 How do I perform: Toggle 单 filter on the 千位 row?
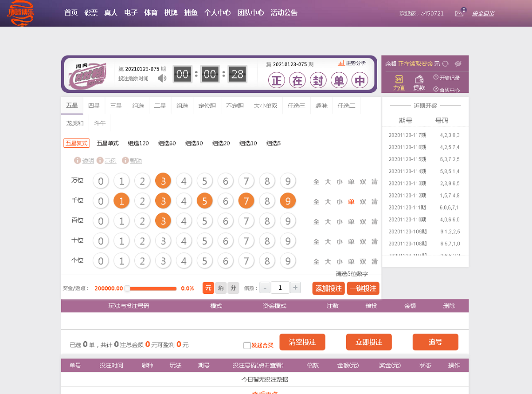[x=351, y=201]
